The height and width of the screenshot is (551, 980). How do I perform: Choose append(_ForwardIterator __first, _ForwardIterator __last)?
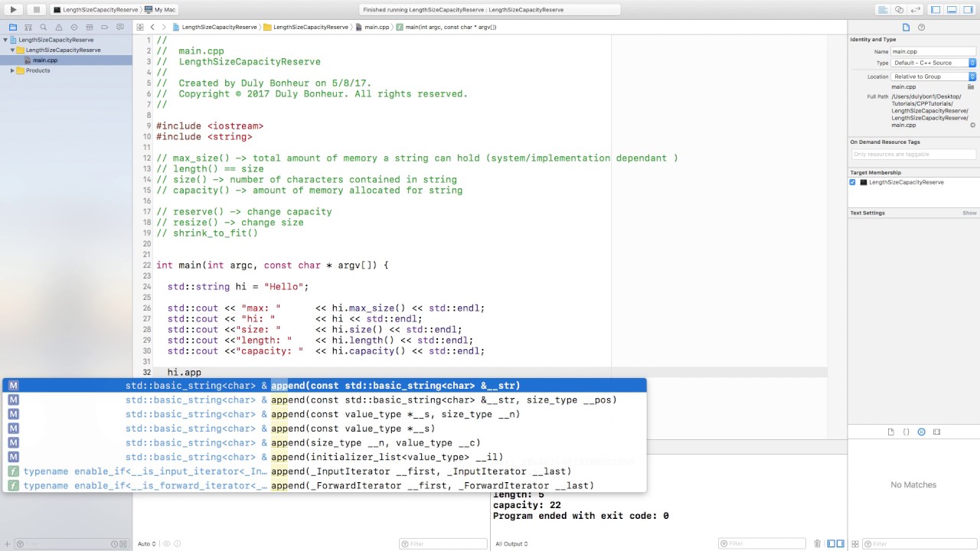(325, 486)
